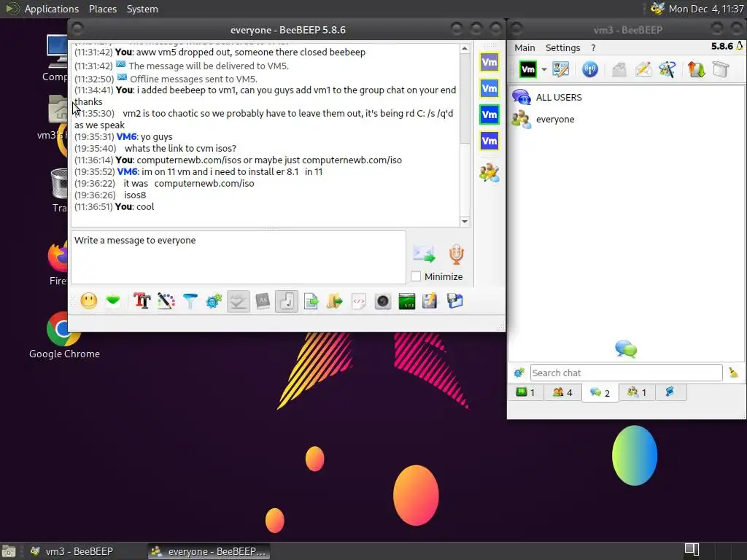Select the green-bordered Vm member avatar
This screenshot has height=560, width=747.
click(489, 114)
